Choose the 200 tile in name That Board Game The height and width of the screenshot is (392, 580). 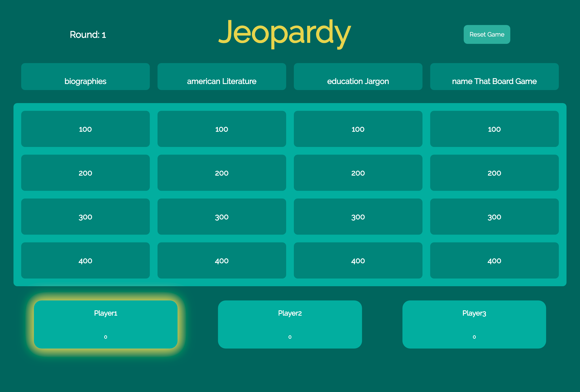(x=494, y=173)
